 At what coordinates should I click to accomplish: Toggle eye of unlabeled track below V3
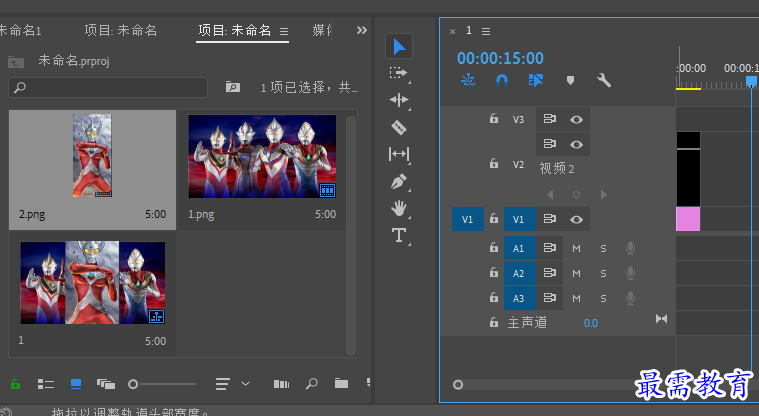pyautogui.click(x=576, y=144)
